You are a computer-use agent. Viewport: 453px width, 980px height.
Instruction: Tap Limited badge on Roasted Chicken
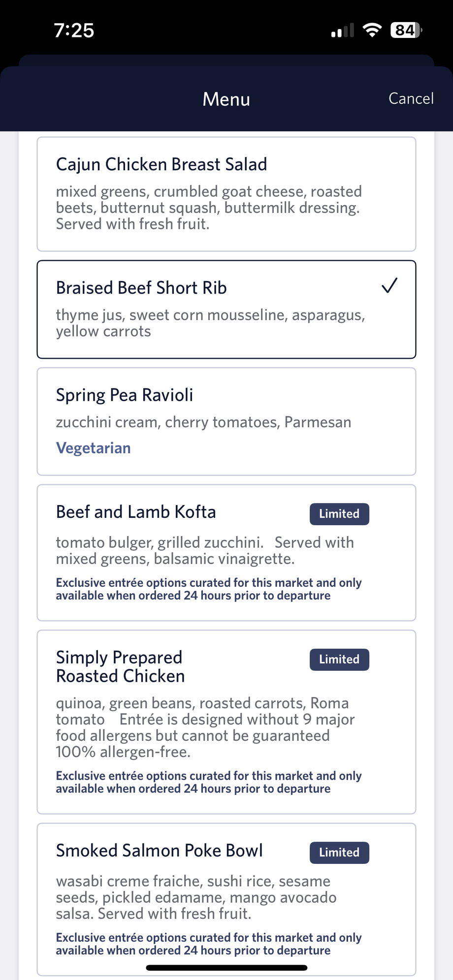tap(339, 660)
